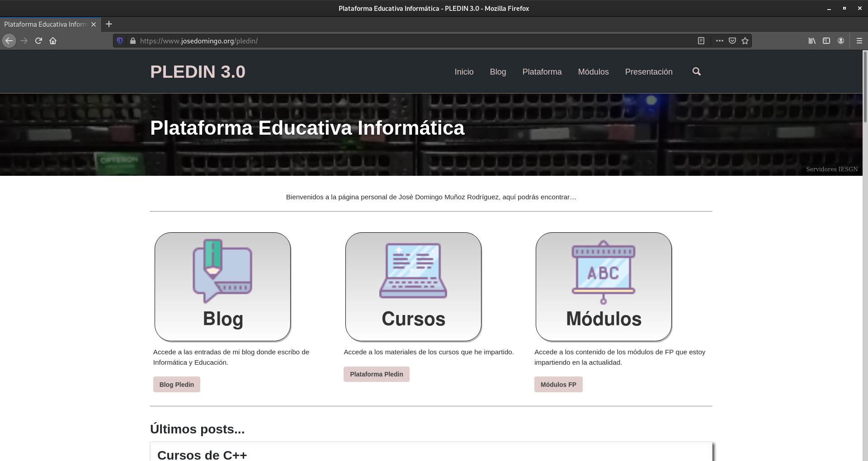The image size is (868, 461).
Task: Open the Cursos de C++ post
Action: tap(202, 455)
